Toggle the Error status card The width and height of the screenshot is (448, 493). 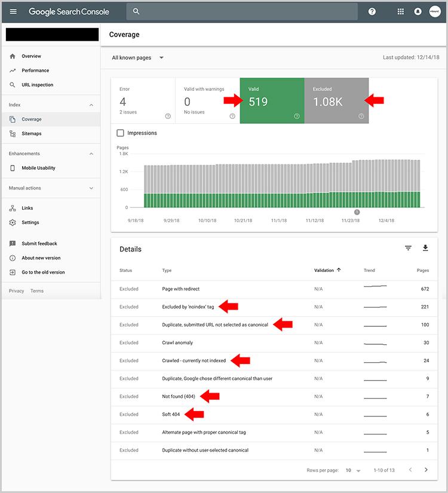(143, 100)
